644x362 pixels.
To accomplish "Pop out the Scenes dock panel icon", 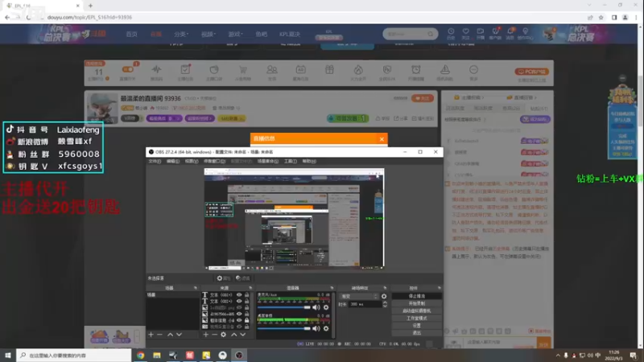I will coord(196,288).
